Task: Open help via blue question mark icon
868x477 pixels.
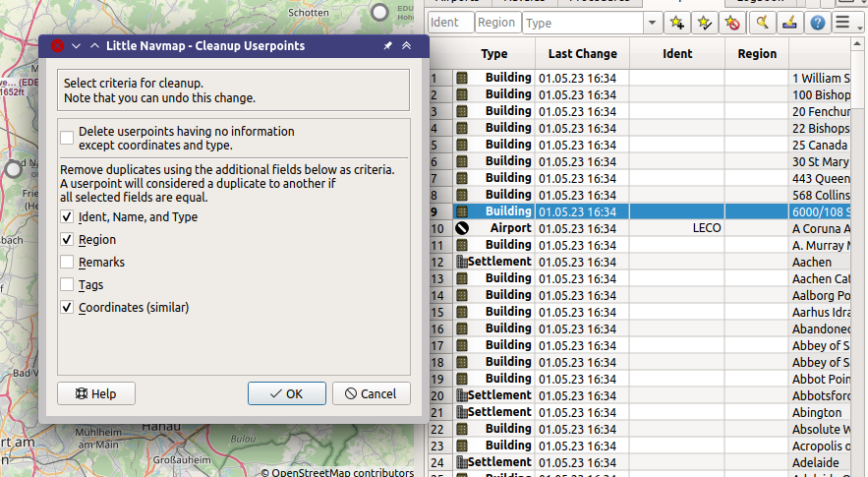Action: (818, 23)
